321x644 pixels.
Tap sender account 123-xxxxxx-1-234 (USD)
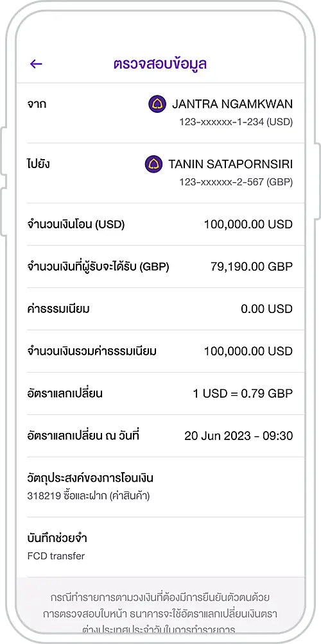[x=236, y=122]
